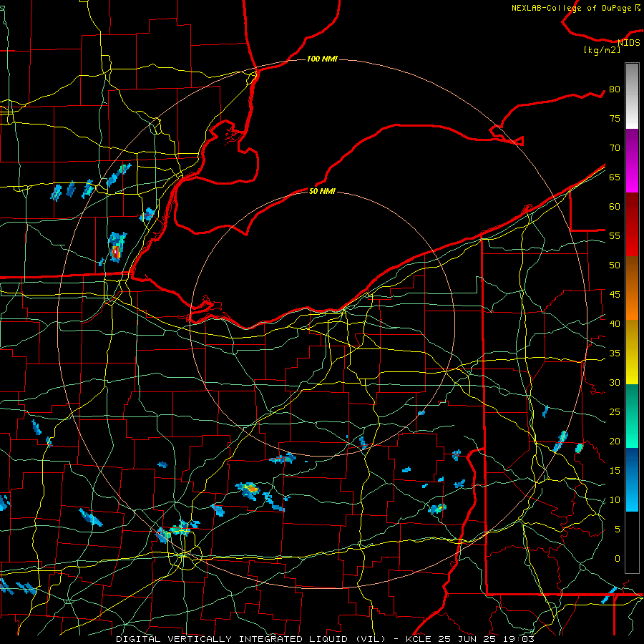Click the legend value 15
The width and height of the screenshot is (644, 644).
point(615,470)
